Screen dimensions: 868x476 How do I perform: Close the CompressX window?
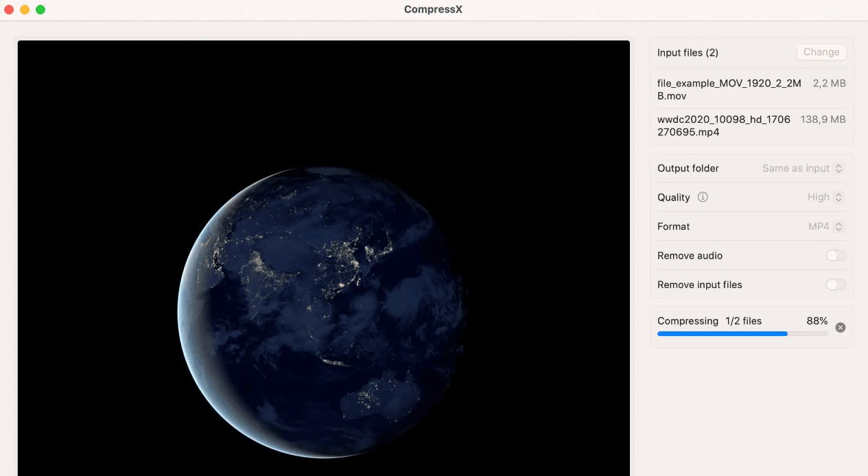(x=9, y=10)
